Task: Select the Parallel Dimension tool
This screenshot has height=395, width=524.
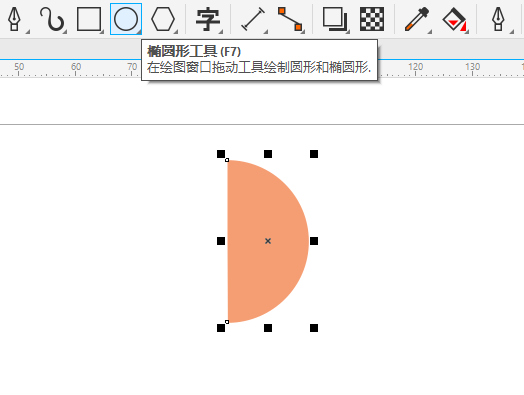Action: (x=253, y=19)
